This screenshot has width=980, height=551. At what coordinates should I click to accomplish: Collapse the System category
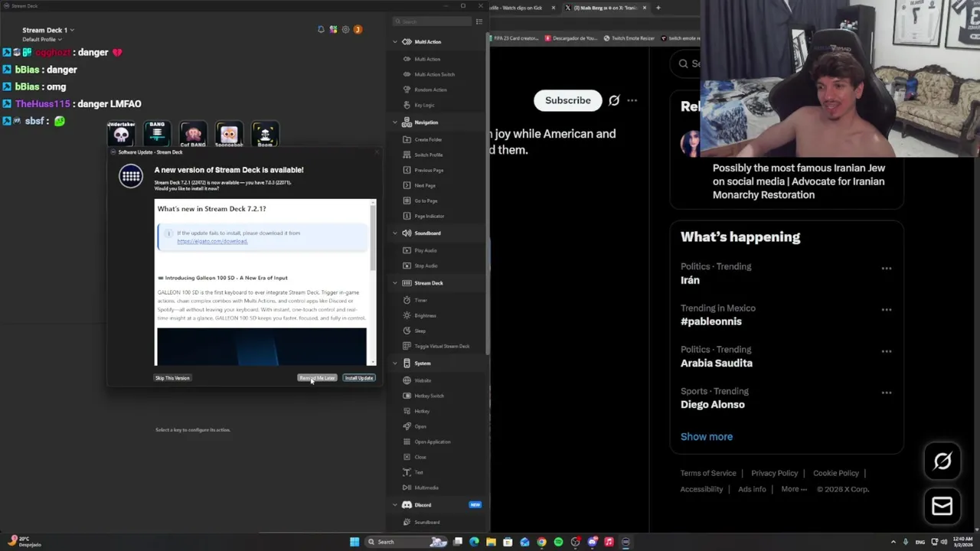395,364
